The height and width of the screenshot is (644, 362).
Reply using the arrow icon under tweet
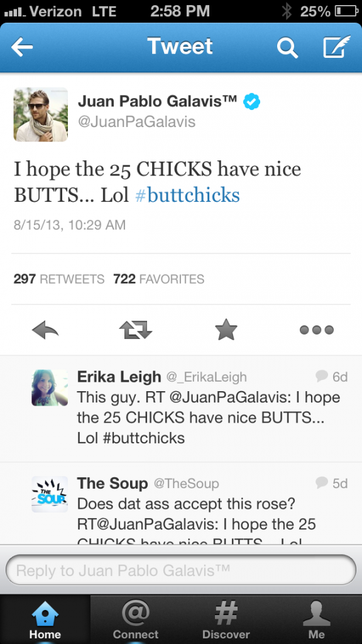point(45,330)
